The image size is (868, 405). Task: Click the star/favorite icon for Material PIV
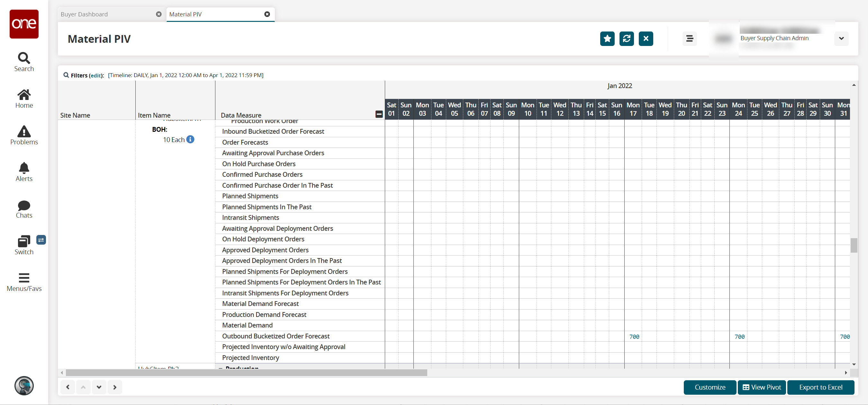pyautogui.click(x=607, y=38)
